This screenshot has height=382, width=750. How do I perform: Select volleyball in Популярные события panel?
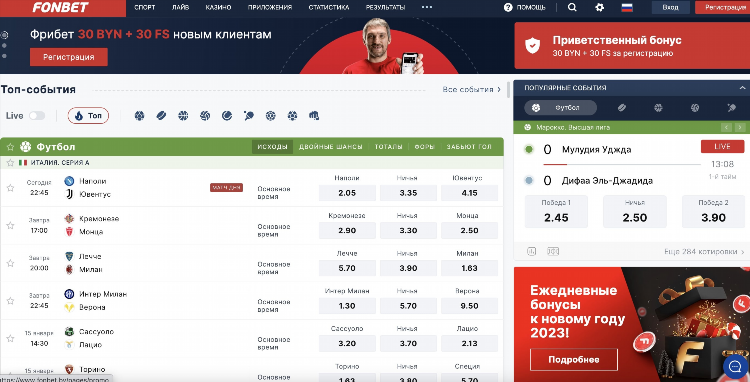coord(695,108)
